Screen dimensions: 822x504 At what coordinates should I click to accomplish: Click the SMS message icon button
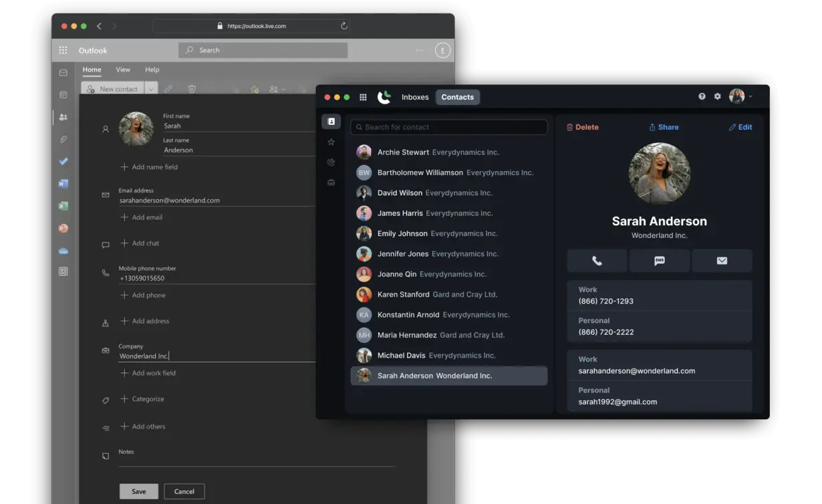pyautogui.click(x=659, y=261)
